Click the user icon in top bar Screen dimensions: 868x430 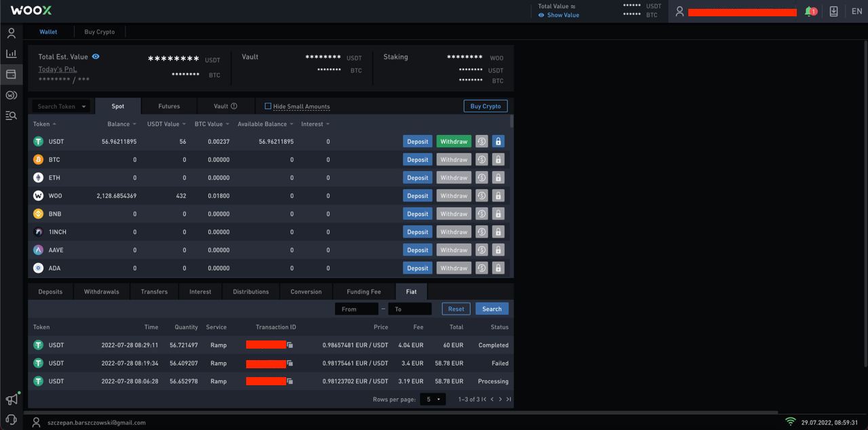click(x=679, y=12)
